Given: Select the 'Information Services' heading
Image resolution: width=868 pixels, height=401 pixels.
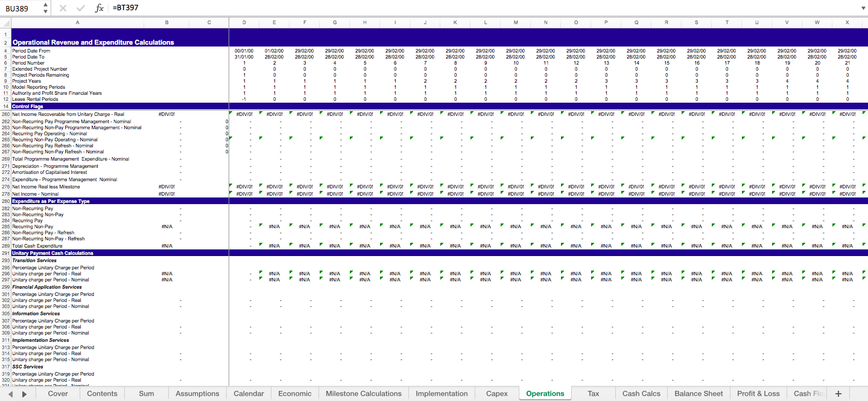Looking at the screenshot, I should pyautogui.click(x=36, y=313).
